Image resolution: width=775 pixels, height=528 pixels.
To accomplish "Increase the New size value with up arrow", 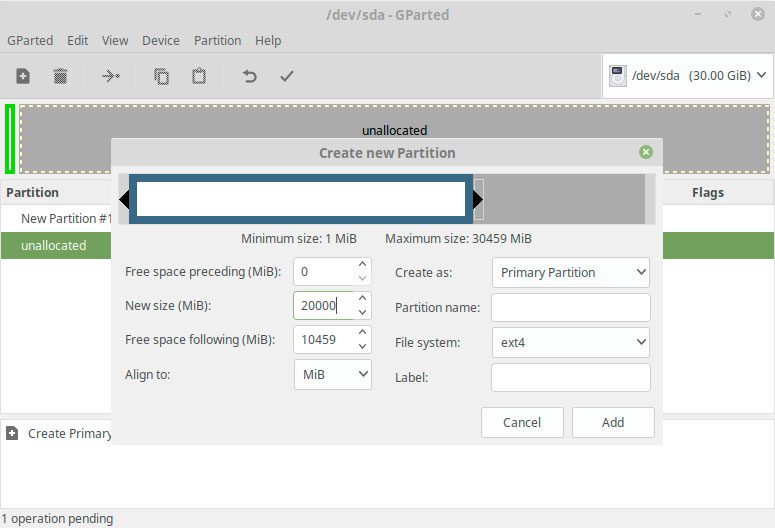I will [x=362, y=298].
